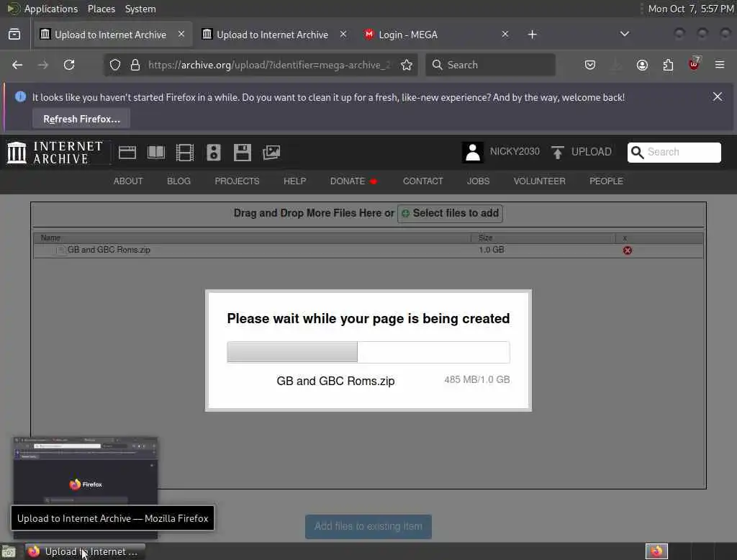Expand the list all tabs chevron
737x560 pixels.
pos(625,34)
